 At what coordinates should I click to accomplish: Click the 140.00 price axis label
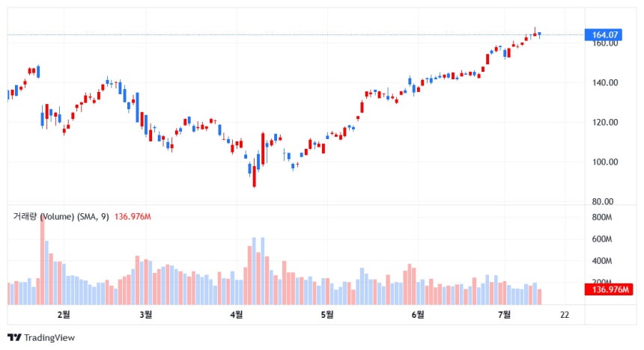pyautogui.click(x=605, y=83)
